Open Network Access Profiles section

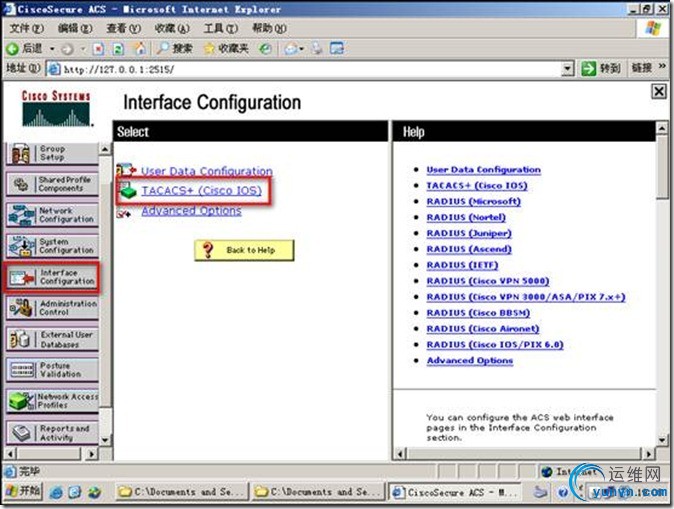pos(52,401)
